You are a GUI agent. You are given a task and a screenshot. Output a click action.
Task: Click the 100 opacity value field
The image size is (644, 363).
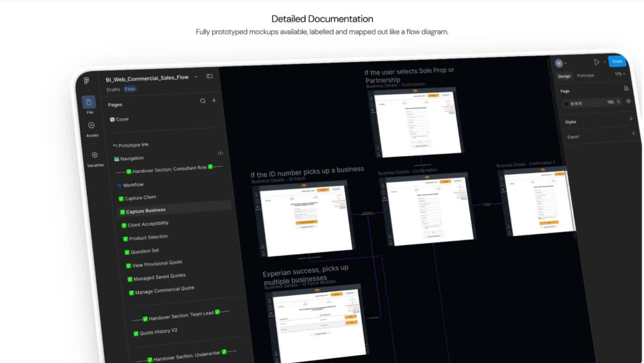tap(611, 102)
